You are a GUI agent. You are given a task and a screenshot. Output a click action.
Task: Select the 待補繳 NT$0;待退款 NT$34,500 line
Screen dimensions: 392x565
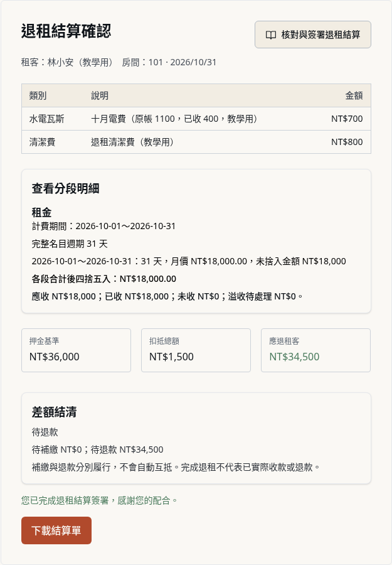point(98,449)
